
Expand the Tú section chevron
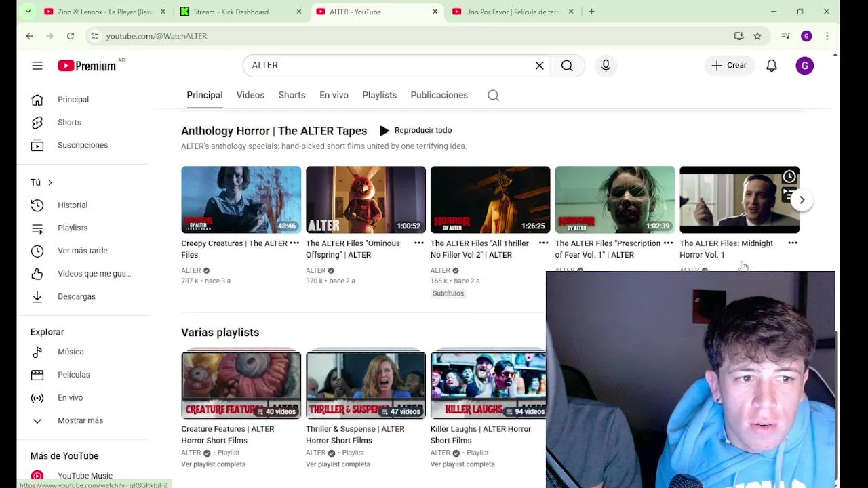click(x=50, y=182)
